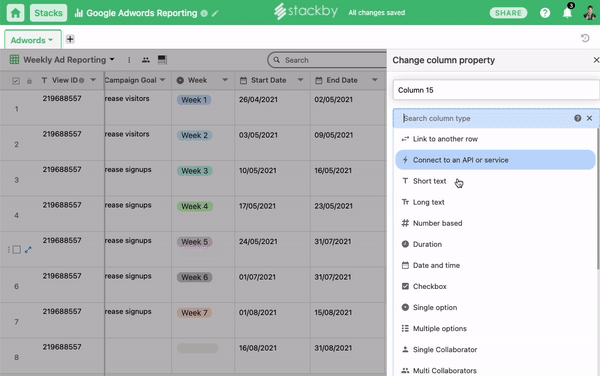Check the row 5 checkbox
600x376 pixels.
pyautogui.click(x=16, y=250)
